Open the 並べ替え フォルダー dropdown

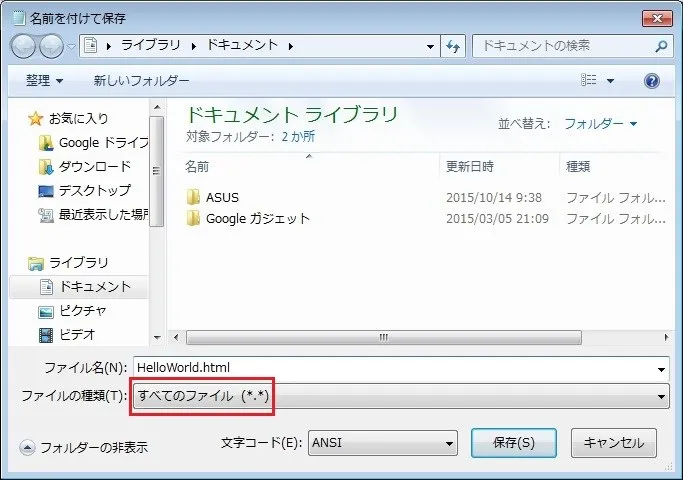click(x=600, y=124)
